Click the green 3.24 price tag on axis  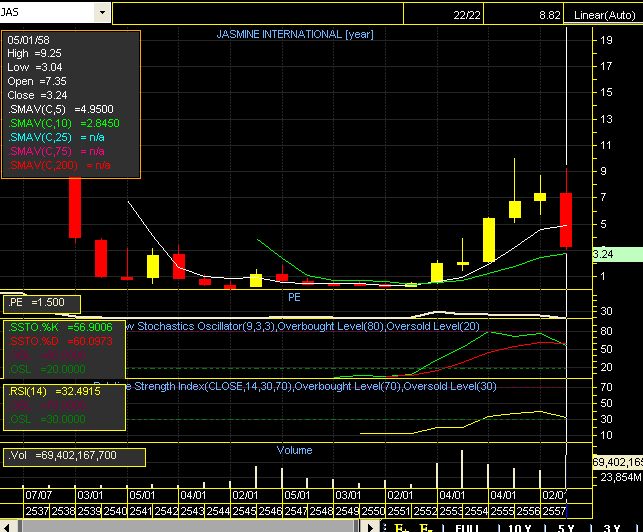click(618, 254)
